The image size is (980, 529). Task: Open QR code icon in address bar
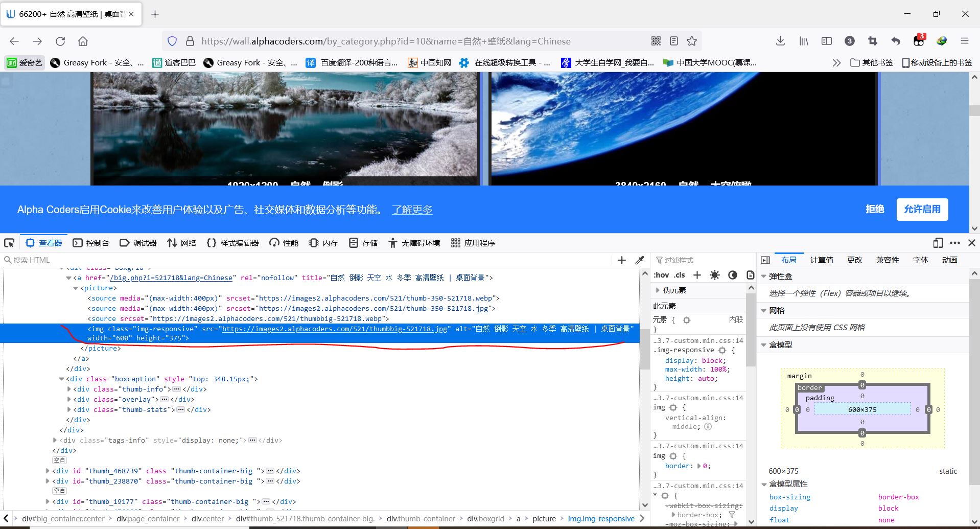(656, 41)
